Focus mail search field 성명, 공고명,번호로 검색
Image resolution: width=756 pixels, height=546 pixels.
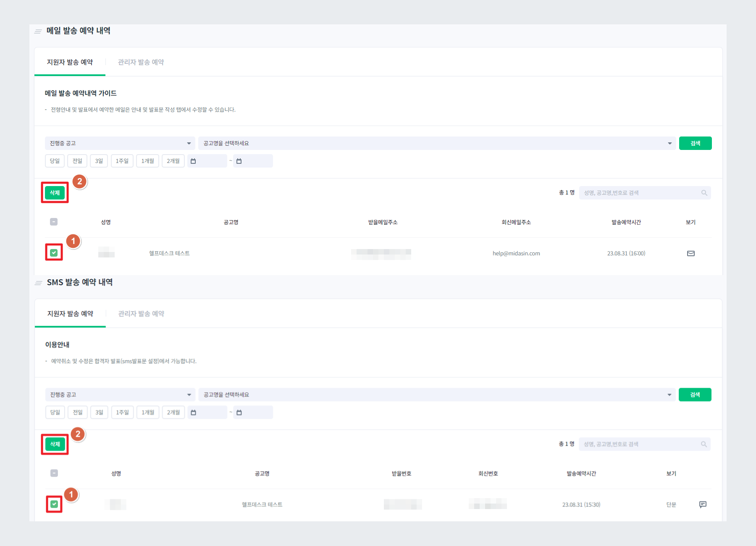click(x=645, y=193)
